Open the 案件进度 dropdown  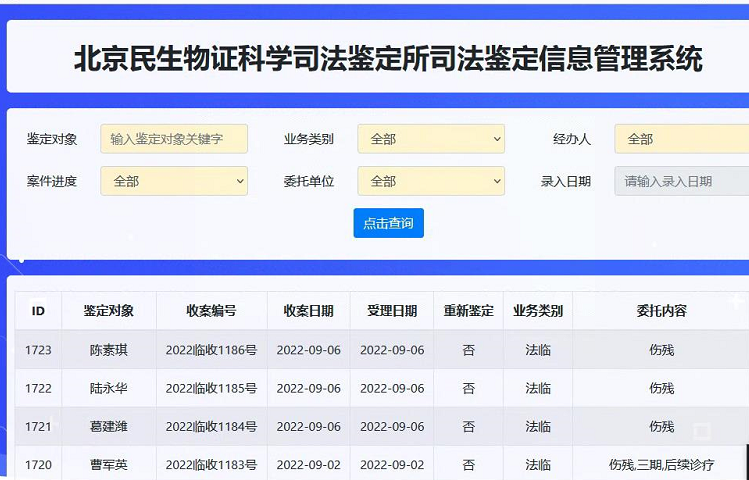(x=174, y=181)
